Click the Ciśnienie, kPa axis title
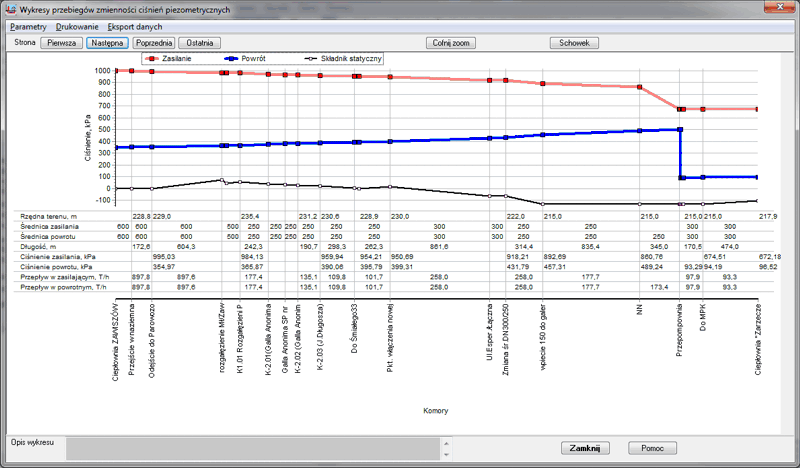The height and width of the screenshot is (468, 800). click(88, 138)
